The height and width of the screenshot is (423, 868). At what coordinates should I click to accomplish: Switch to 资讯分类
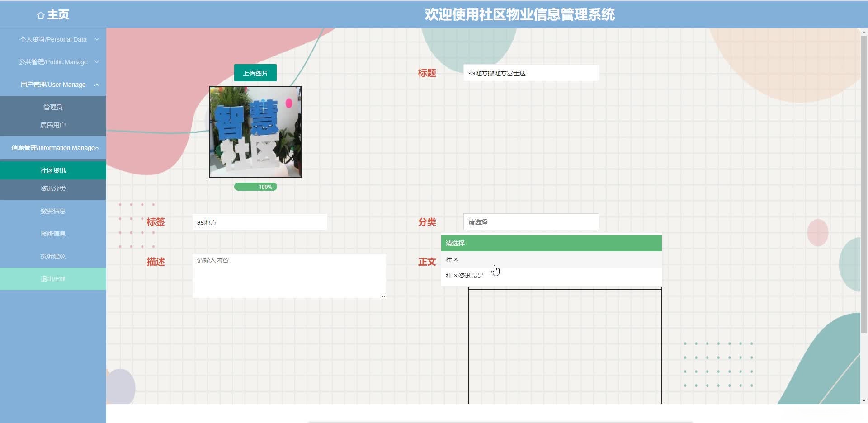pyautogui.click(x=53, y=188)
